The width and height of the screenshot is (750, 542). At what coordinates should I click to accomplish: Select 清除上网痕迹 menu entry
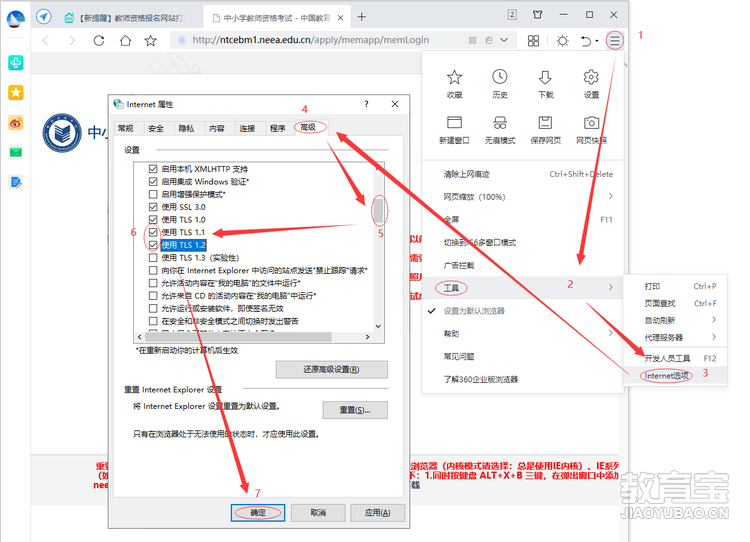pos(523,174)
